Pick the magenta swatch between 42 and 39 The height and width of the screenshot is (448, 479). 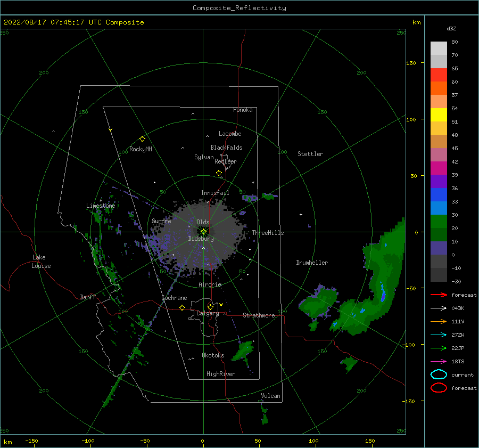pyautogui.click(x=439, y=168)
